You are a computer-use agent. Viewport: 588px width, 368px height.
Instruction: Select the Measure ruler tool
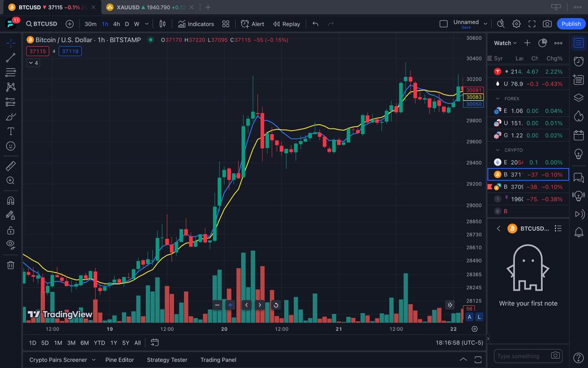coord(10,166)
